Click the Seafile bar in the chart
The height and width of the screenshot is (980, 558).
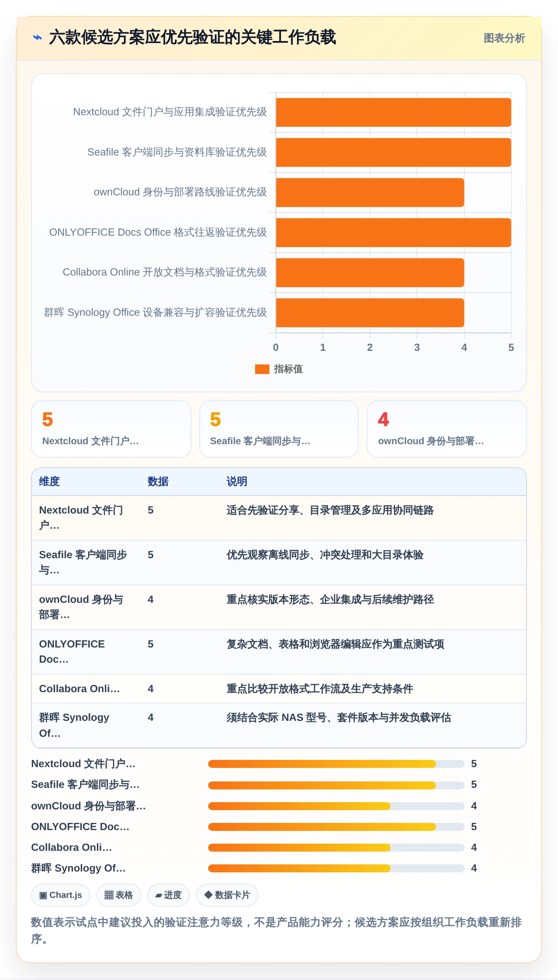[x=393, y=152]
